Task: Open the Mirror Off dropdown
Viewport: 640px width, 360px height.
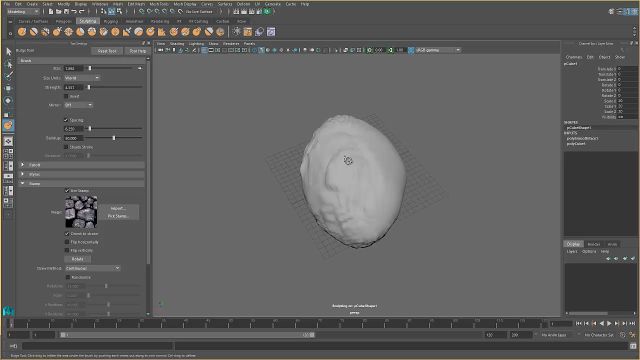Action: tap(78, 105)
